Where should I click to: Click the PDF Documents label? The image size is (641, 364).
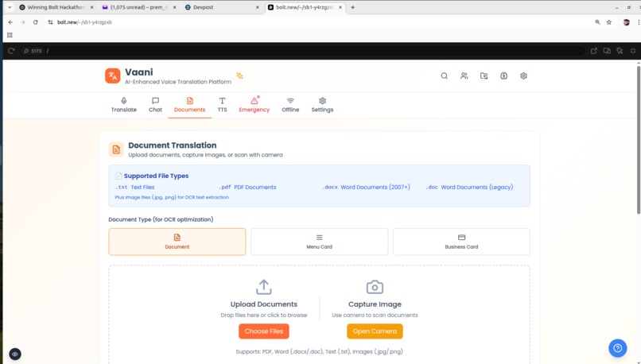tap(255, 187)
